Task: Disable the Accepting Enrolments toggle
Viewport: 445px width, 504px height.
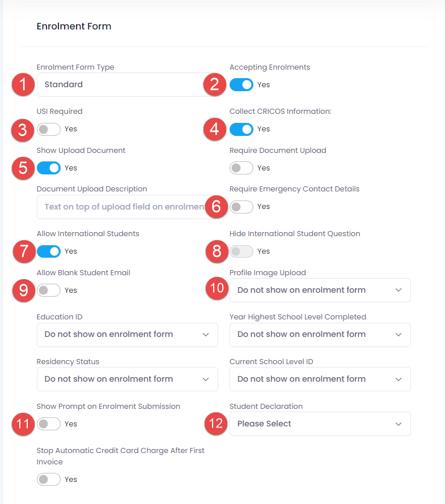Action: point(241,85)
